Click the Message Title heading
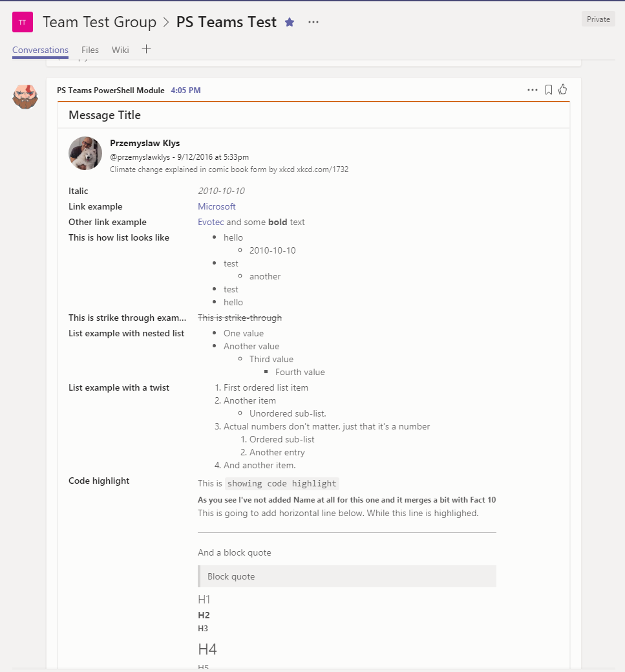 [x=105, y=115]
